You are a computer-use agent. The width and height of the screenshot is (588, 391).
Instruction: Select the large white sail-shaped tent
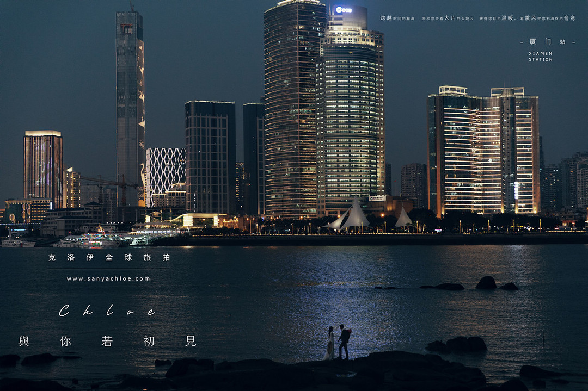pyautogui.click(x=354, y=215)
